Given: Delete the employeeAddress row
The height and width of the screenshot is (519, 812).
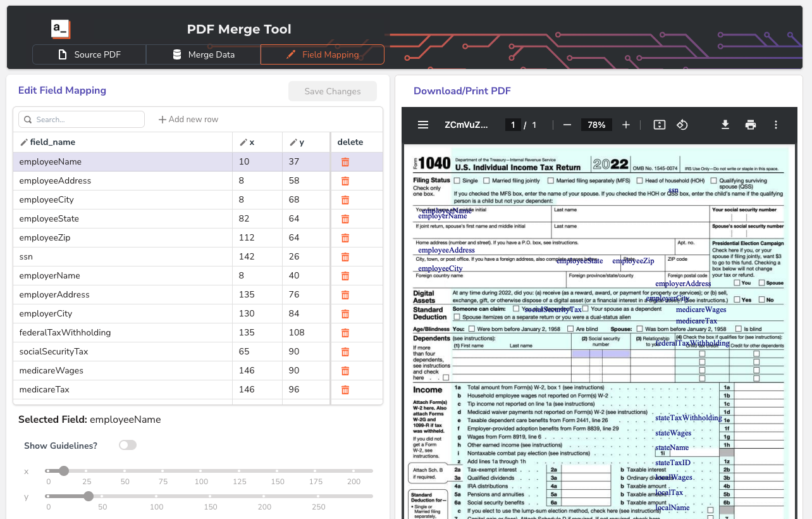Looking at the screenshot, I should [x=345, y=181].
